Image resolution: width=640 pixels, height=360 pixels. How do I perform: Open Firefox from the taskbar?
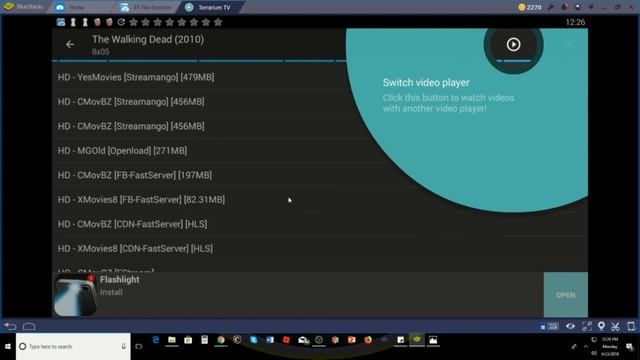368,340
